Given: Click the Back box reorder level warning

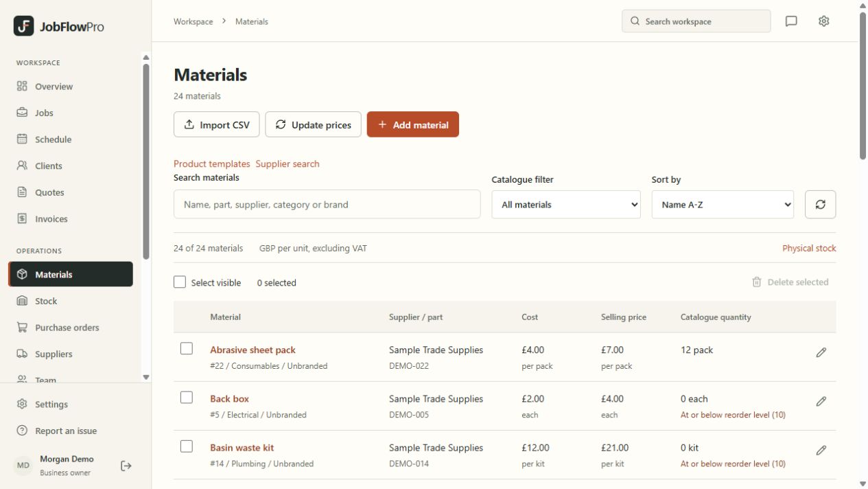Looking at the screenshot, I should point(733,415).
